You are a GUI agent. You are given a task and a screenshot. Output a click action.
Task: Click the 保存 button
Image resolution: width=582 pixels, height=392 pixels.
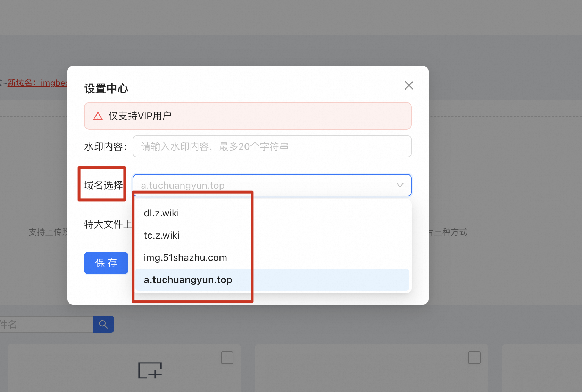[x=106, y=263]
